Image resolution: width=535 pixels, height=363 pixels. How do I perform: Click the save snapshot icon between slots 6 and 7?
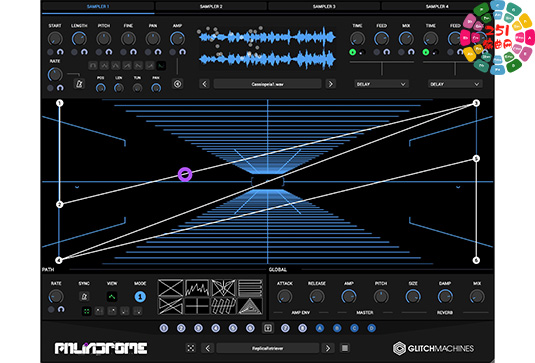tap(268, 328)
